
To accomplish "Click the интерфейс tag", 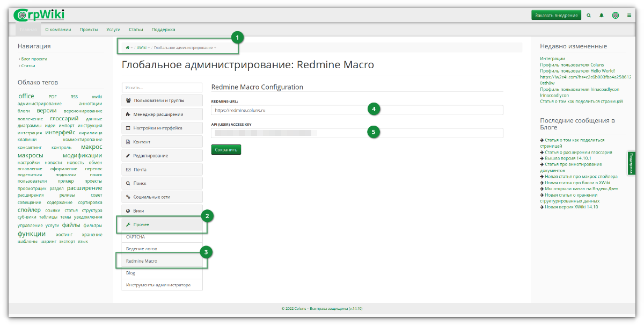I will (60, 132).
